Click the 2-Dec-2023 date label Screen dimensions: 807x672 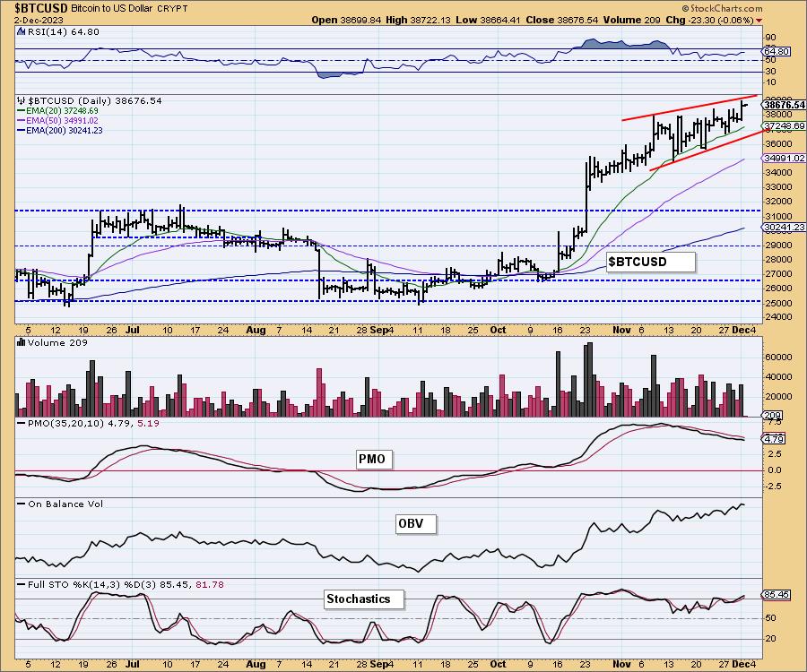(x=39, y=21)
